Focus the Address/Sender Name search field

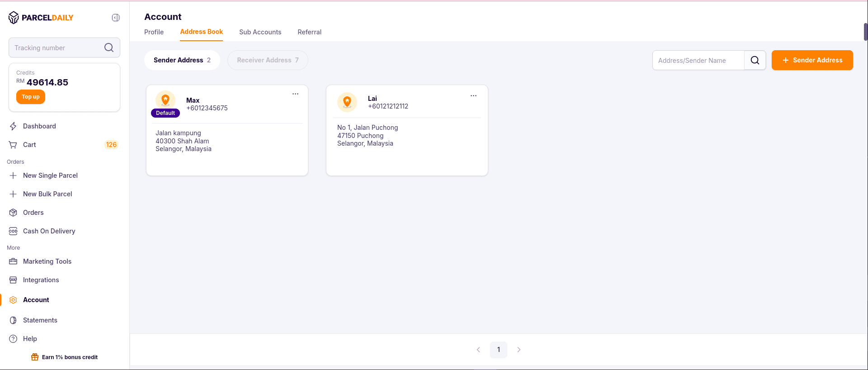[x=698, y=60]
